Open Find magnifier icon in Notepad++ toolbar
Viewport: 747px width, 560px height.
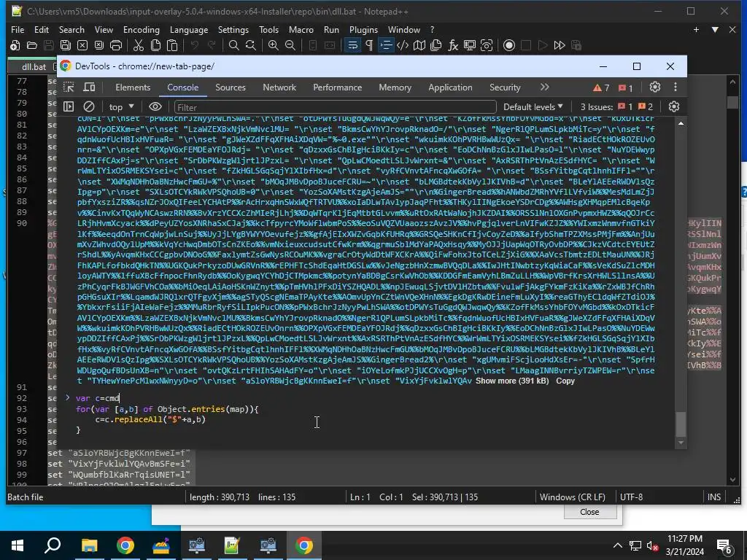[x=233, y=46]
